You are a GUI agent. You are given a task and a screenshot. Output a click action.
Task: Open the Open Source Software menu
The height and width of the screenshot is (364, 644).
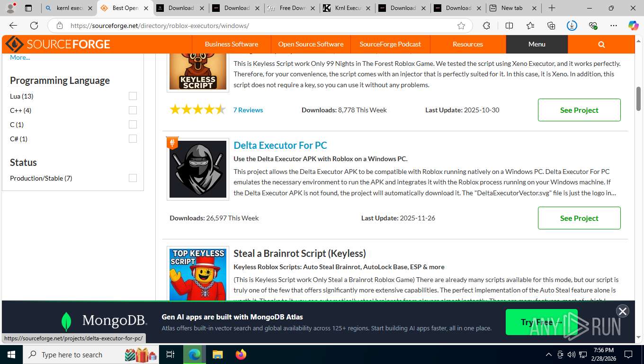(311, 44)
